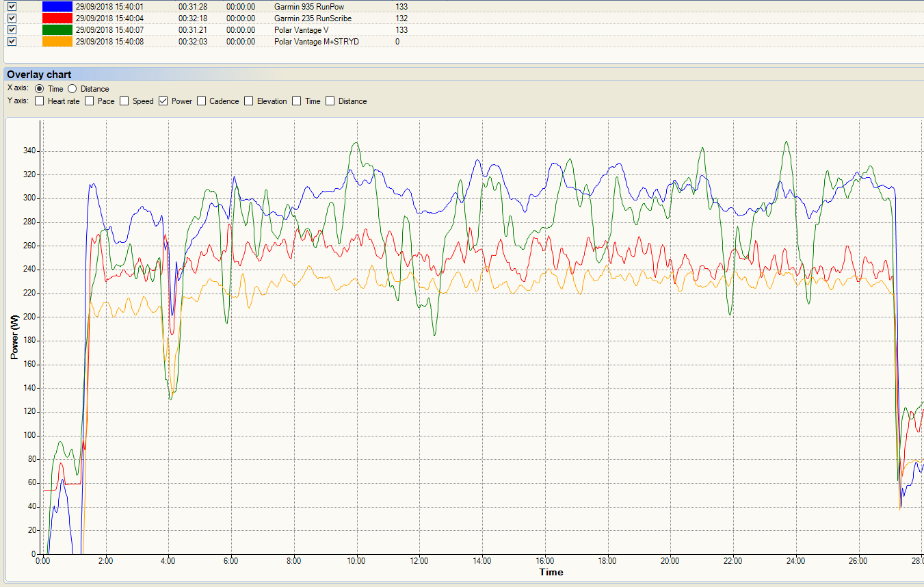Uncheck the Power Y axis checkbox
This screenshot has width=924, height=587.
(x=163, y=101)
